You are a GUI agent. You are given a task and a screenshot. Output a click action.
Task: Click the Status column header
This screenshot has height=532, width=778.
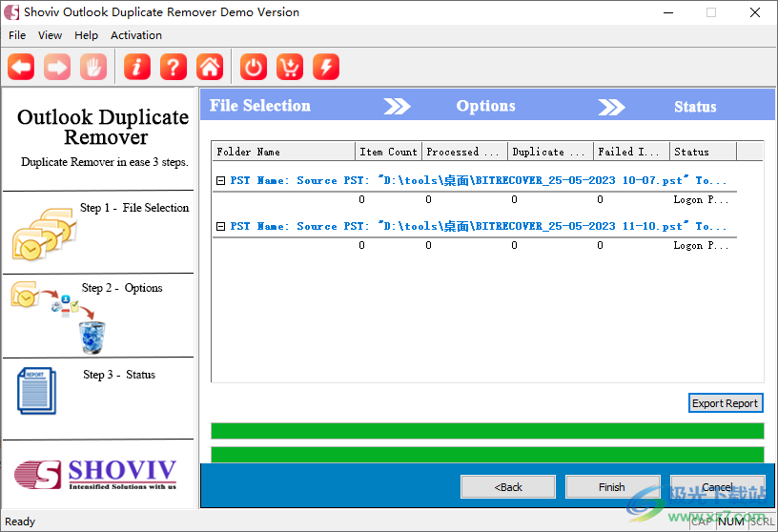[703, 152]
